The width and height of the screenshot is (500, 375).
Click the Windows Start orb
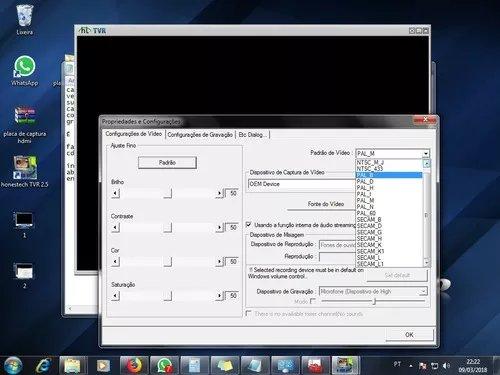click(x=12, y=365)
